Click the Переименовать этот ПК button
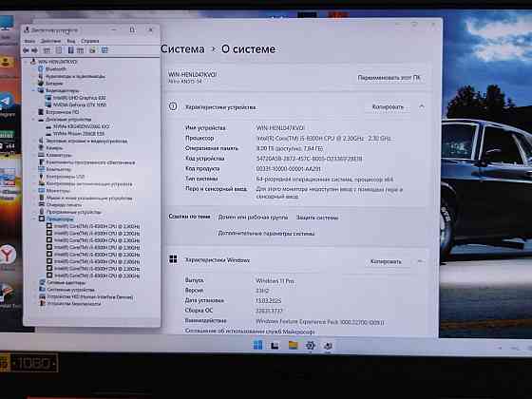532x399 pixels. pos(389,78)
